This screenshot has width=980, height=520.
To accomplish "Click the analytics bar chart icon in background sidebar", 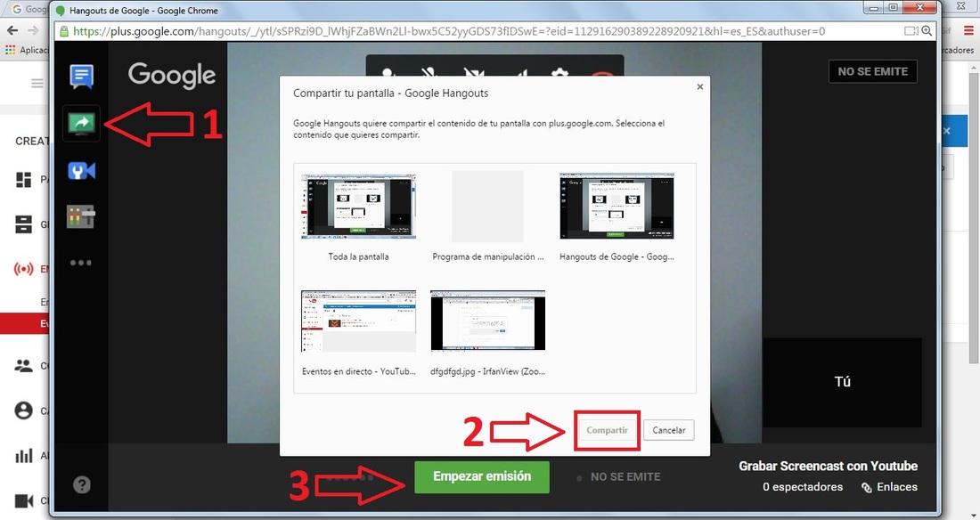I will (x=24, y=456).
